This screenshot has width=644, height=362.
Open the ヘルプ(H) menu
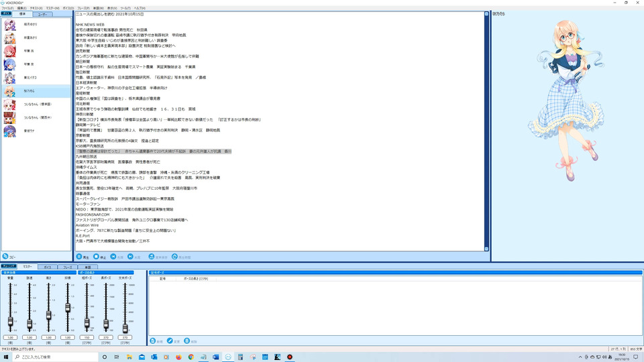point(140,8)
